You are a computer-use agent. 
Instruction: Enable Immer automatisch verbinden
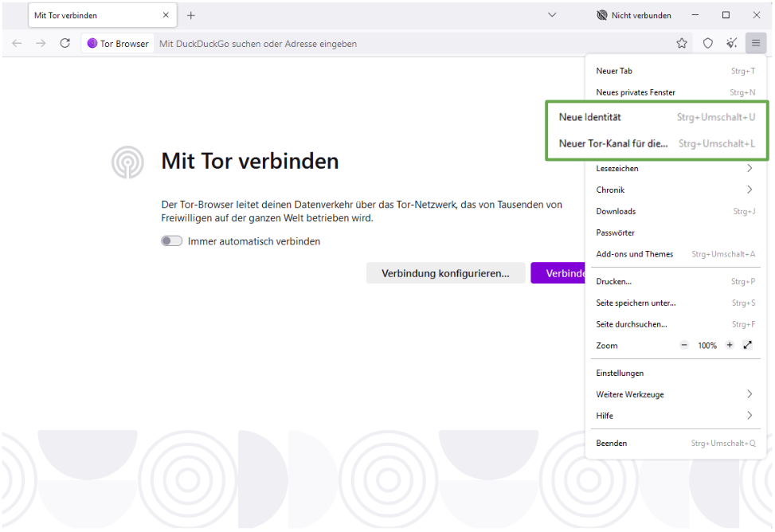(x=171, y=241)
